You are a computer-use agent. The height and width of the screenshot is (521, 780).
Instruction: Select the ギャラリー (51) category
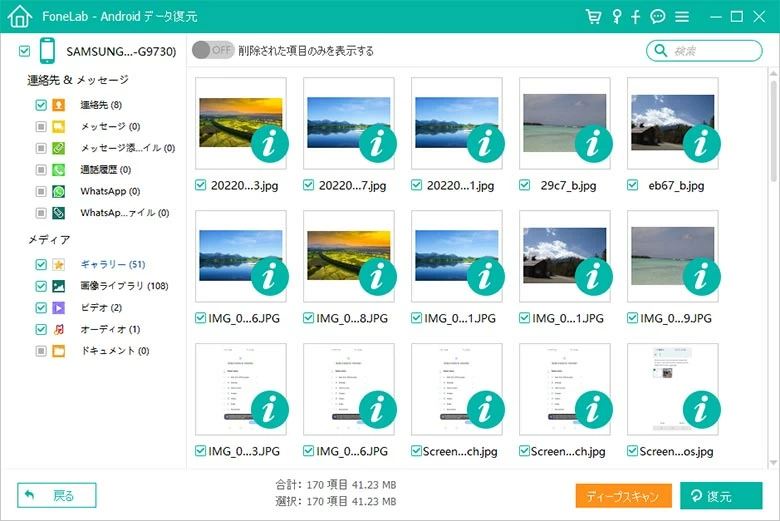pyautogui.click(x=112, y=264)
